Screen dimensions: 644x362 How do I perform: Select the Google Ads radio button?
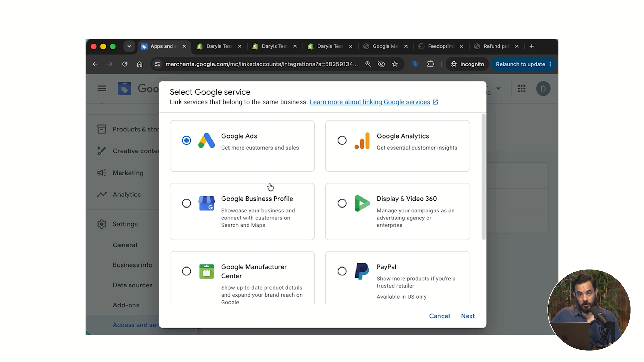(187, 140)
